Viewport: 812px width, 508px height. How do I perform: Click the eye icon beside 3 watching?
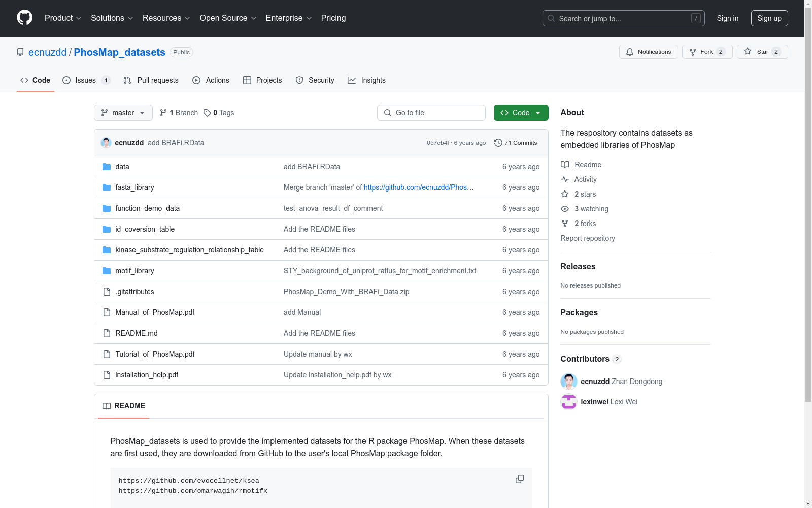coord(565,209)
